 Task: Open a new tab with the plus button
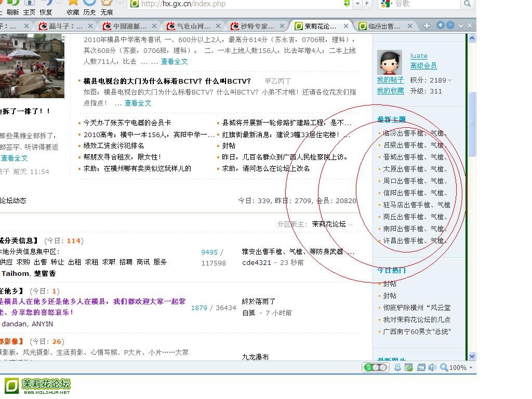(x=427, y=26)
